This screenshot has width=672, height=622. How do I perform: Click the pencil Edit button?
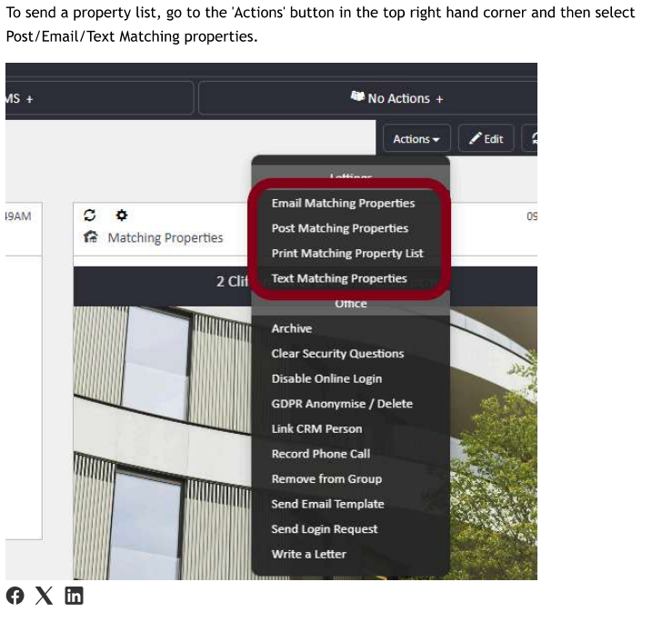coord(486,139)
